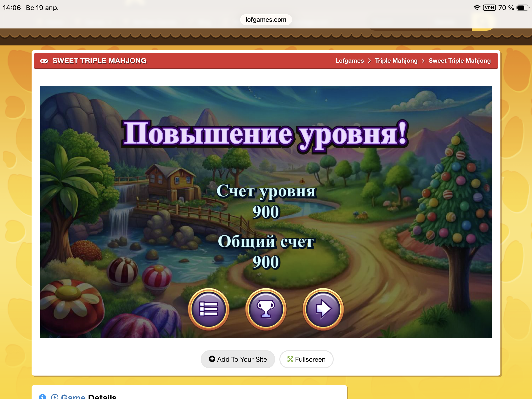Go to the Triple Mahjong breadcrumb
This screenshot has height=399, width=532.
[396, 61]
